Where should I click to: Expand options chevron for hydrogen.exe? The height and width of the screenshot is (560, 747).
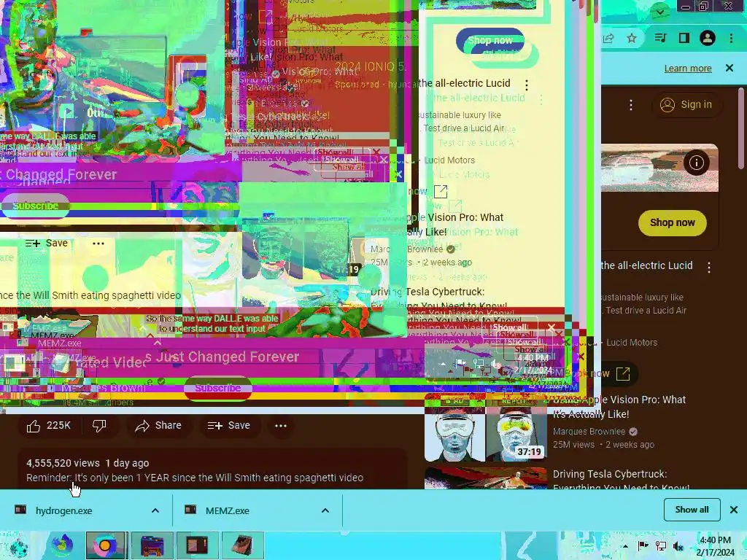155,510
